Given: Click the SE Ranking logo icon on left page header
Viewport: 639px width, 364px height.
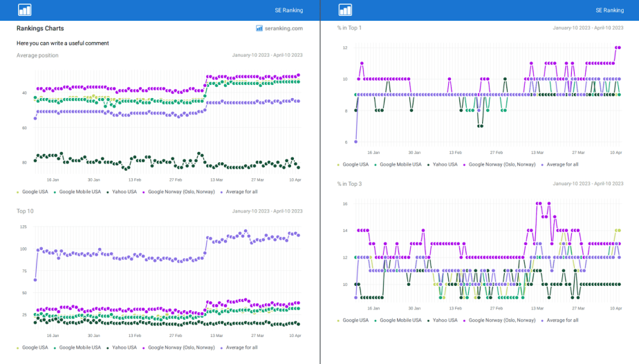Looking at the screenshot, I should tap(25, 10).
